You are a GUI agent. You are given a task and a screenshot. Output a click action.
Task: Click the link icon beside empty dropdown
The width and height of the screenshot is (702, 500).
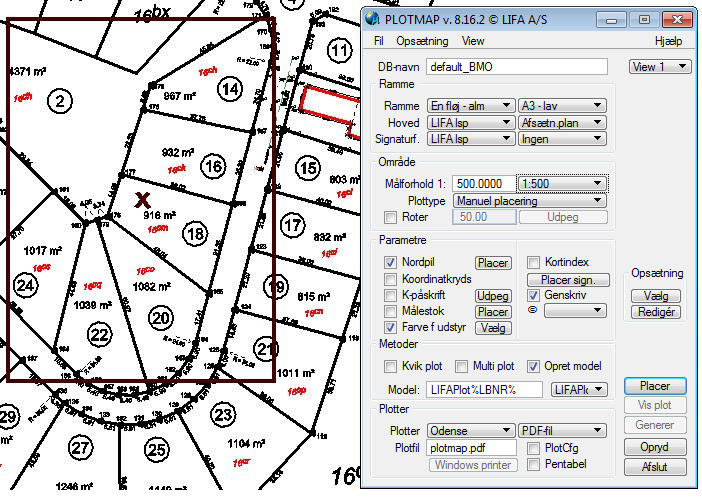tap(532, 310)
